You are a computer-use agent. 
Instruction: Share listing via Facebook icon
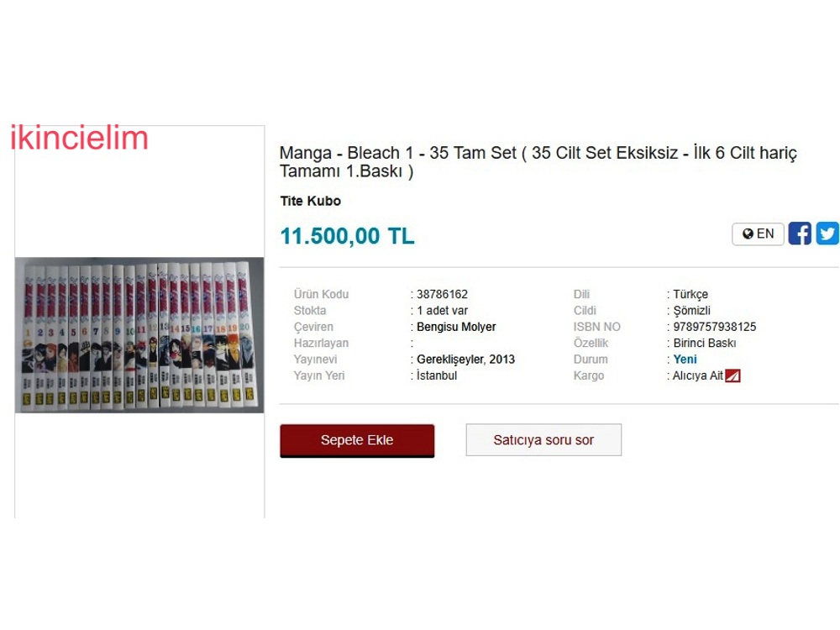[x=800, y=234]
